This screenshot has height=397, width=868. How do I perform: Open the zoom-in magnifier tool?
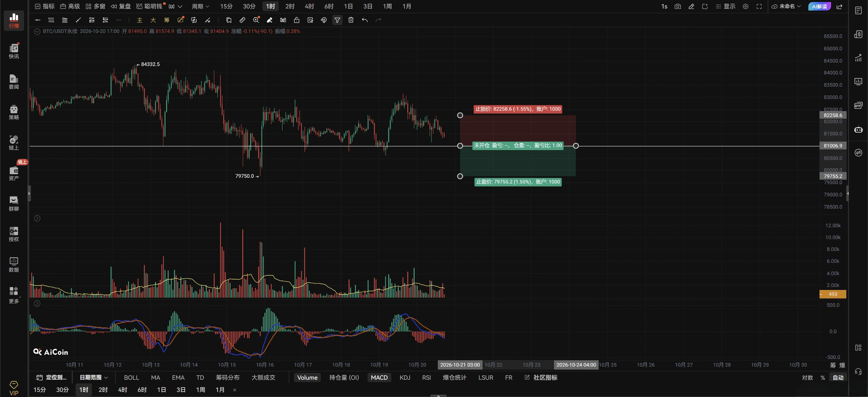click(x=256, y=20)
